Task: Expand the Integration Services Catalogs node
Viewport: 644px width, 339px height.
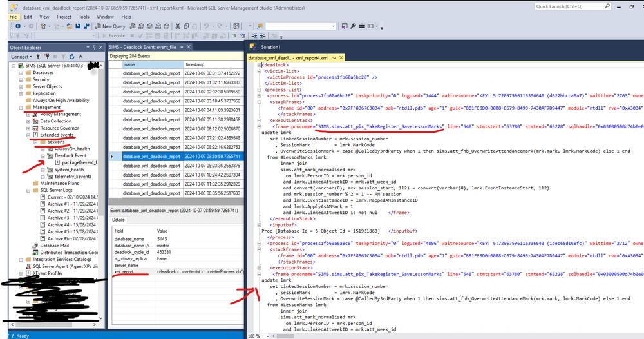Action: [x=21, y=260]
